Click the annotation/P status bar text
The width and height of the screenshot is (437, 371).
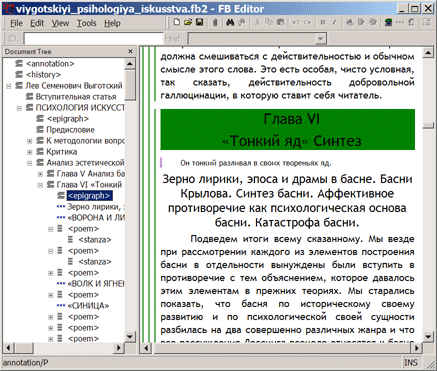26,363
